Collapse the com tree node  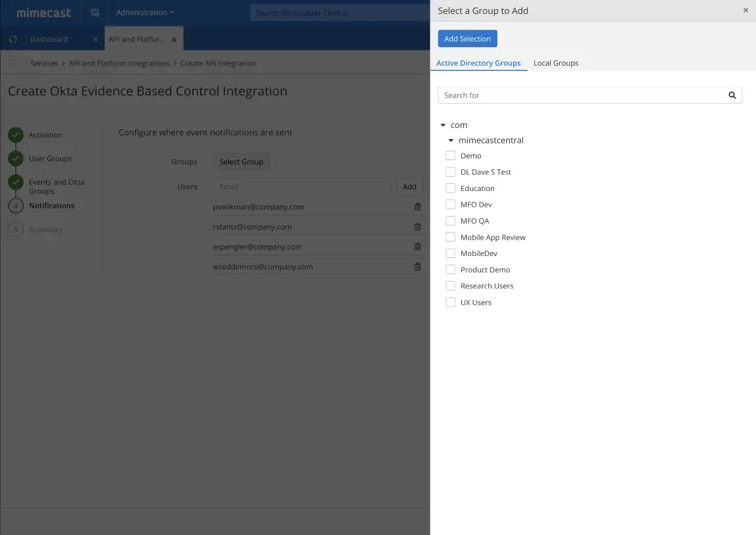[443, 125]
